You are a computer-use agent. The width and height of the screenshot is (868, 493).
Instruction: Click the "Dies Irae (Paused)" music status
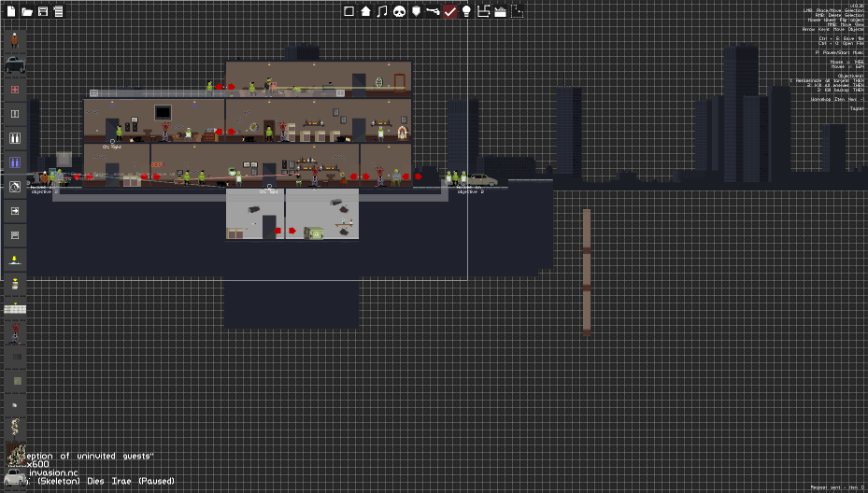(131, 481)
